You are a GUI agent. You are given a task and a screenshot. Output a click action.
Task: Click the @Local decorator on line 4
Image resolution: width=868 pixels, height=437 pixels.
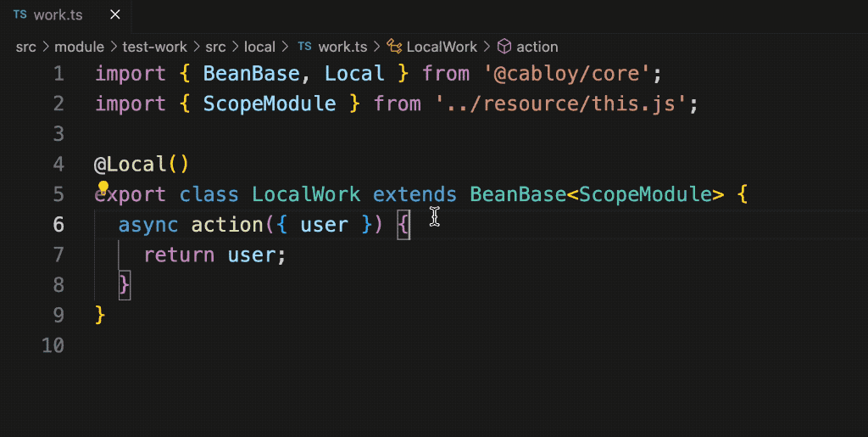(x=130, y=164)
